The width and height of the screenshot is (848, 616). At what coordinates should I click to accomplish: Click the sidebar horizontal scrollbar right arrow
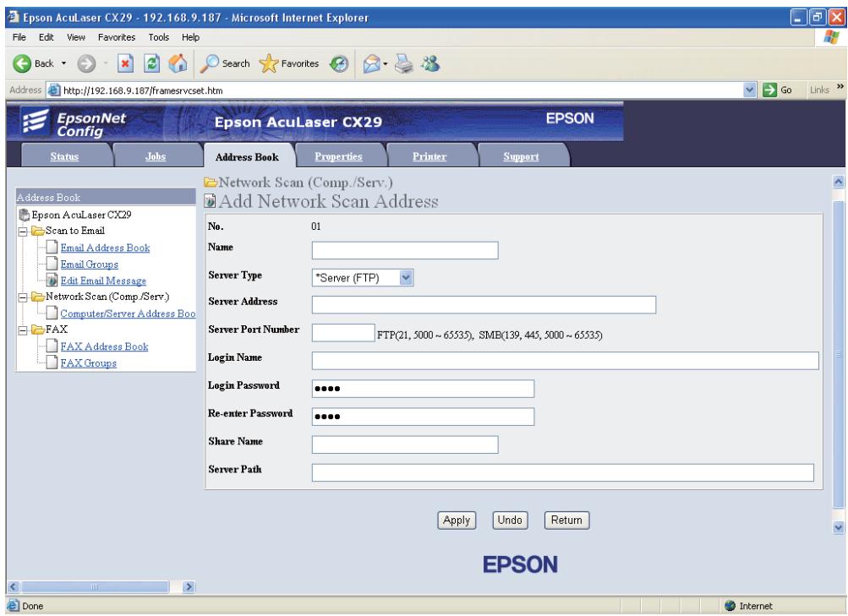189,586
